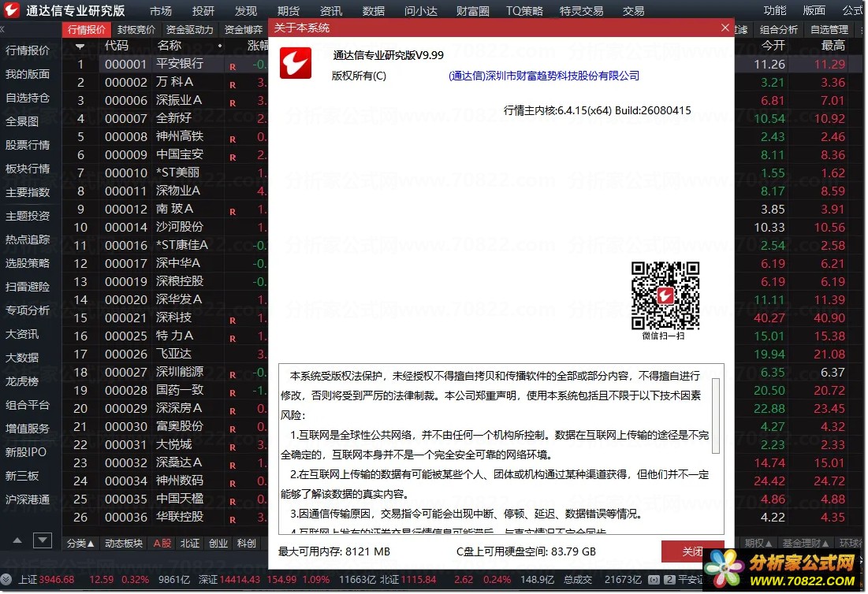Click the R marker beside 南玻A
The height and width of the screenshot is (594, 868).
point(233,212)
